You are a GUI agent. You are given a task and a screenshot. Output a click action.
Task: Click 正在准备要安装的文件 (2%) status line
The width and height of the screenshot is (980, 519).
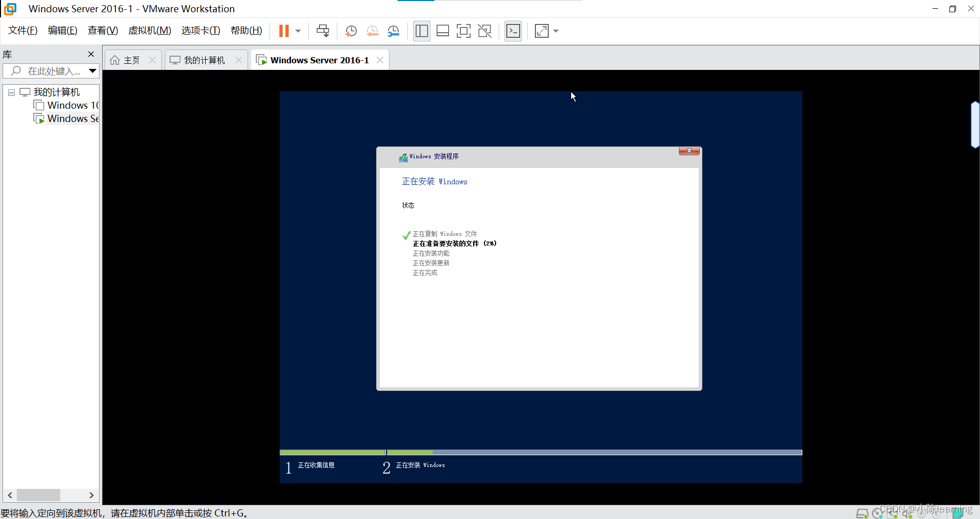454,243
